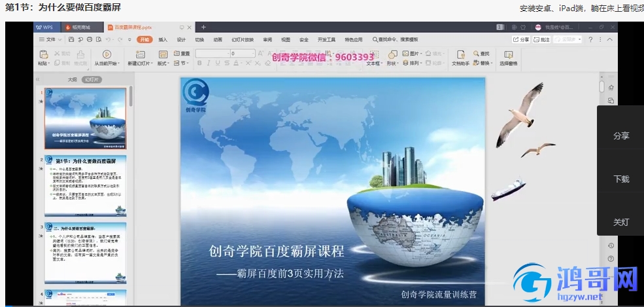Switch to the 设计 Design tab
This screenshot has width=644, height=307.
(181, 39)
